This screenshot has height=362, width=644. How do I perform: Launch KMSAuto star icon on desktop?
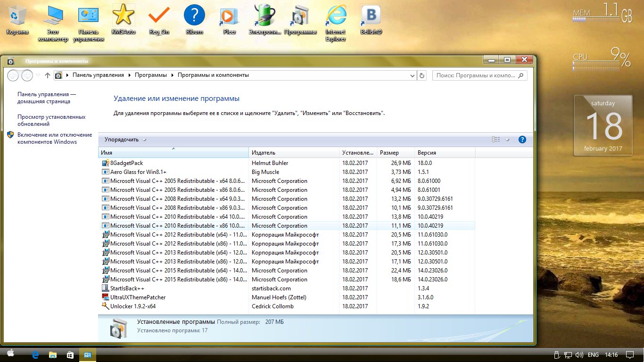(x=123, y=20)
